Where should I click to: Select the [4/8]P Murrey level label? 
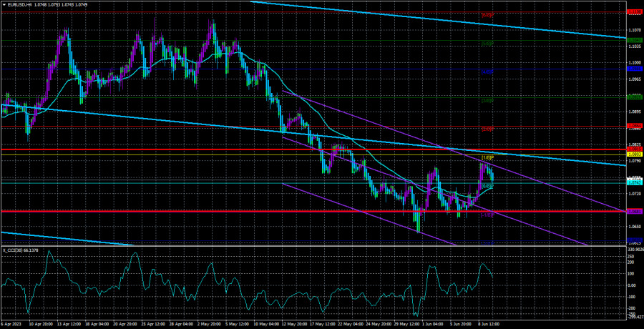tap(487, 72)
